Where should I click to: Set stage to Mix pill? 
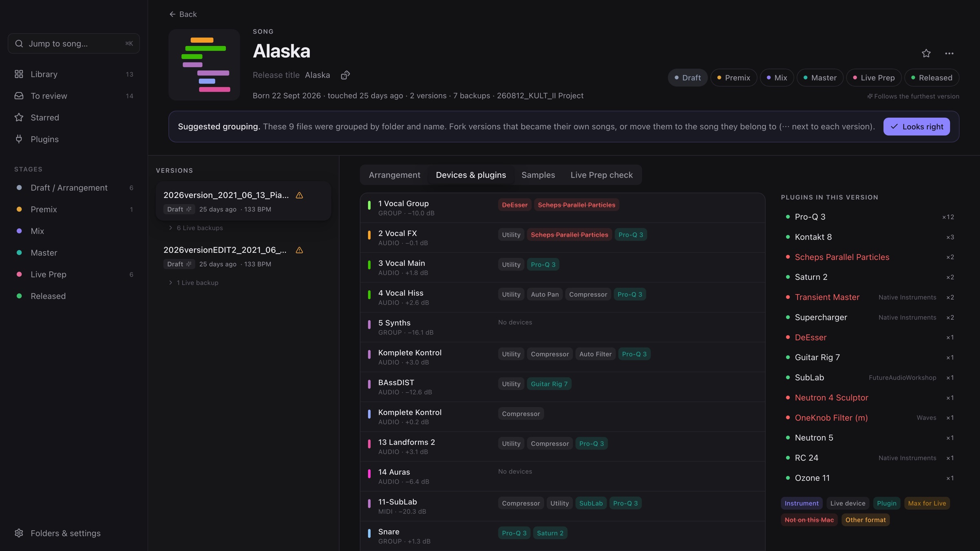(777, 78)
